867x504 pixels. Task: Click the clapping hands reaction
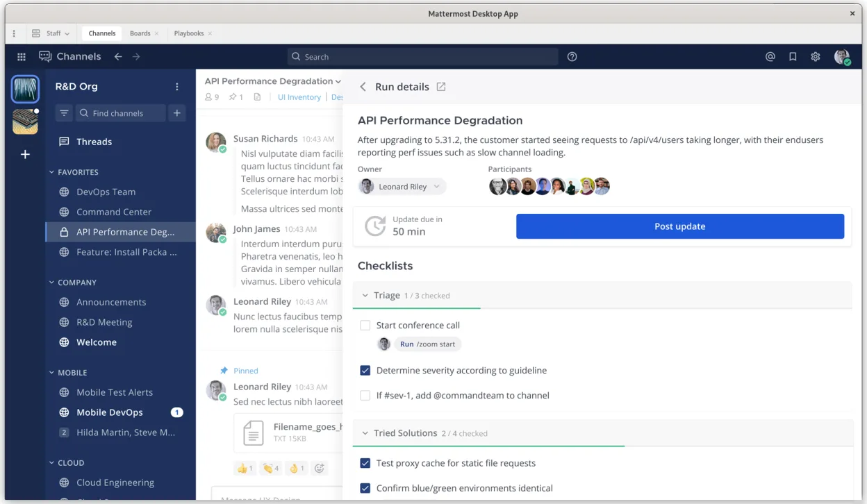[x=270, y=469]
